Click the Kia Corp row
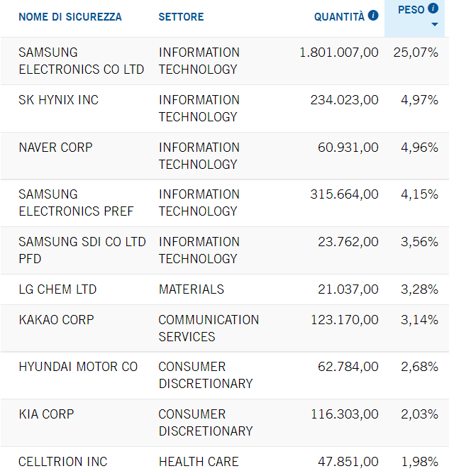This screenshot has width=449, height=476. [x=46, y=414]
